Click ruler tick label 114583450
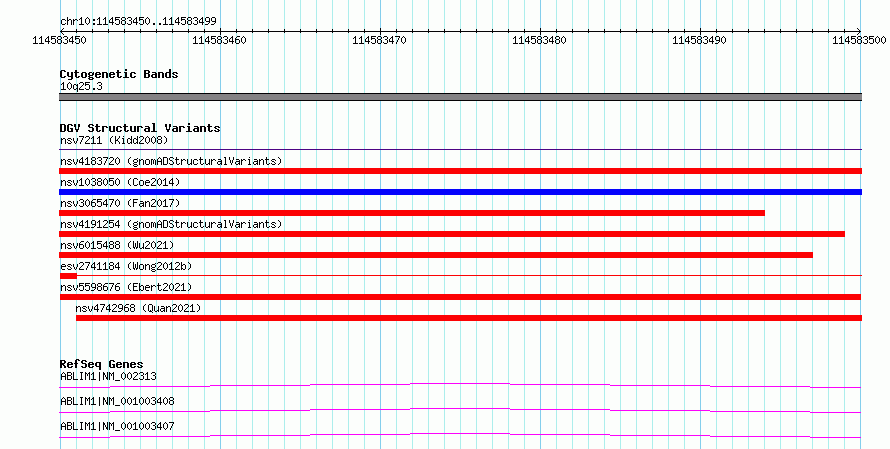Screen dimensions: 890x449 59,40
